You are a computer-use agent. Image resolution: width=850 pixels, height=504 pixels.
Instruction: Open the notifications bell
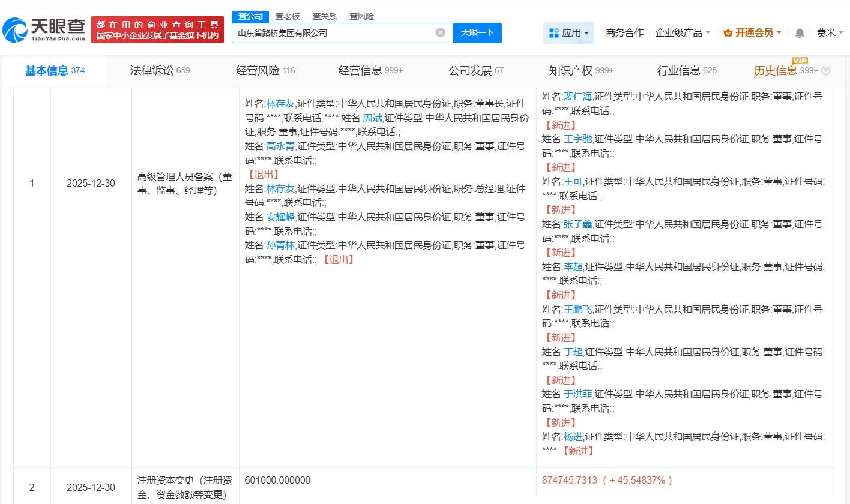point(799,33)
